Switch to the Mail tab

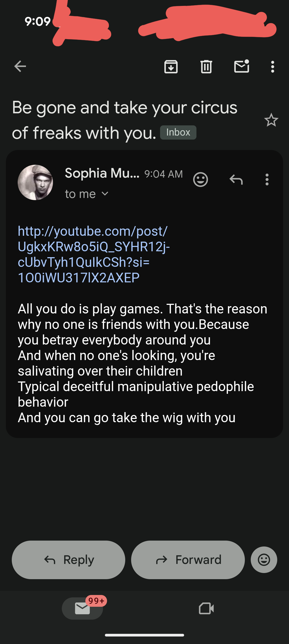pyautogui.click(x=82, y=608)
